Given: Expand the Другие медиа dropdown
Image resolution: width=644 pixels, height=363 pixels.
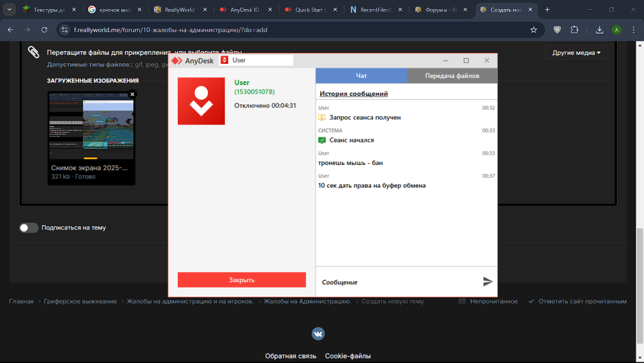Looking at the screenshot, I should (x=576, y=53).
